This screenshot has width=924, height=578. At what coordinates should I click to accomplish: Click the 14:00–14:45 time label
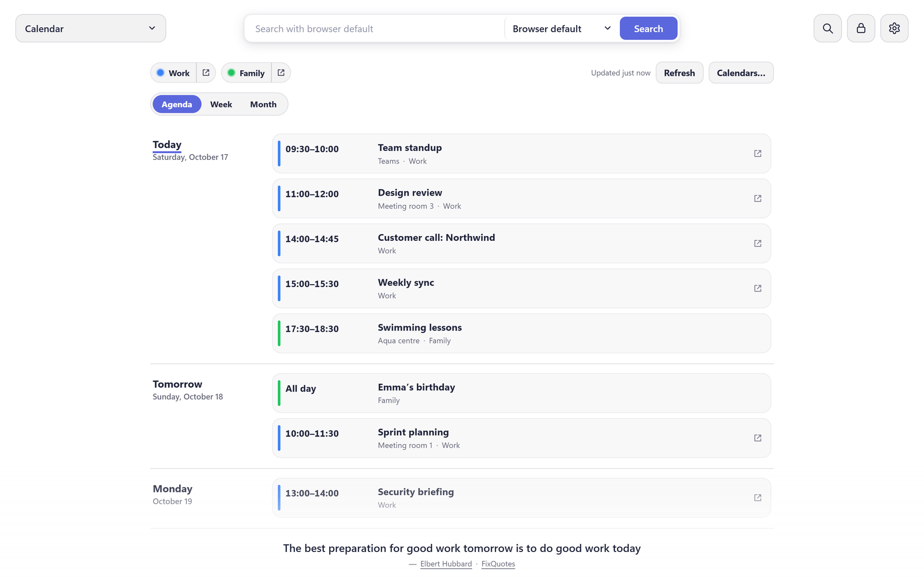[x=312, y=239]
